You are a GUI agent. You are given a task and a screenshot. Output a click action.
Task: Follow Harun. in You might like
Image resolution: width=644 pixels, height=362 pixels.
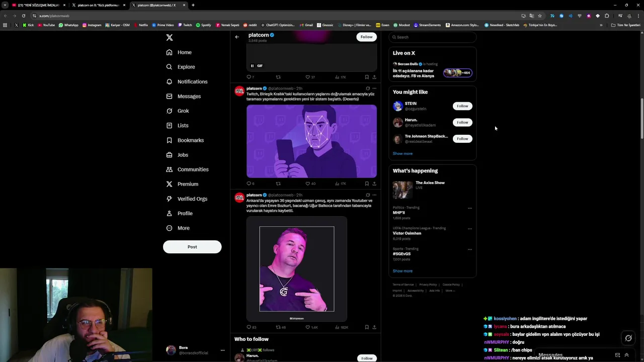tap(462, 122)
